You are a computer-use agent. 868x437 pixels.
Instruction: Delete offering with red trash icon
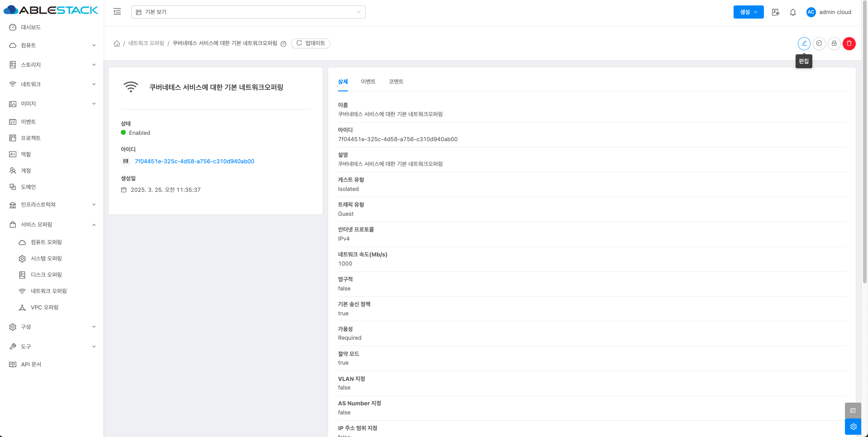coord(849,43)
